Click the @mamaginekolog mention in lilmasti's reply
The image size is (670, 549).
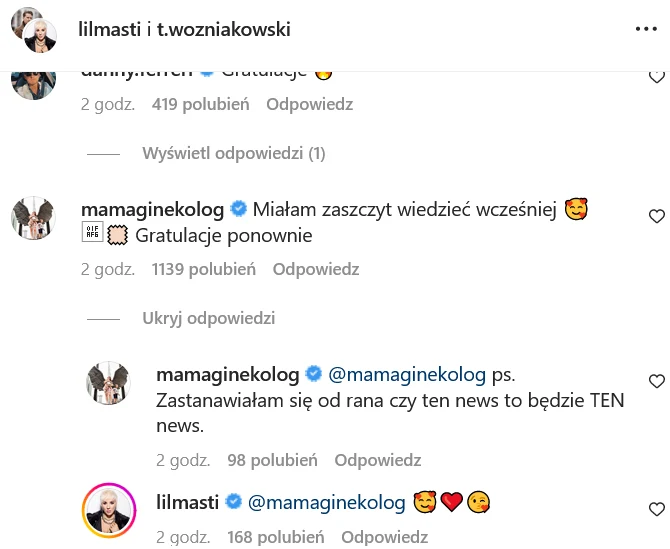point(326,501)
